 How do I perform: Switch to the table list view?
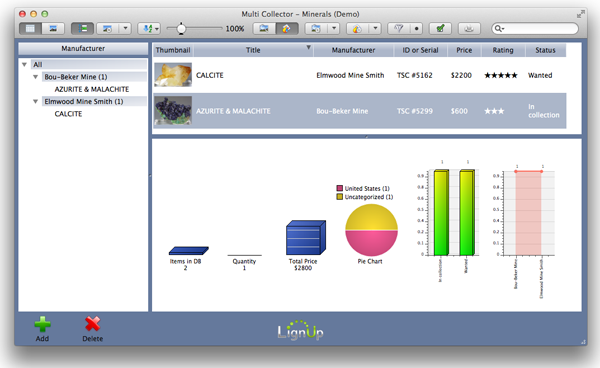click(30, 28)
